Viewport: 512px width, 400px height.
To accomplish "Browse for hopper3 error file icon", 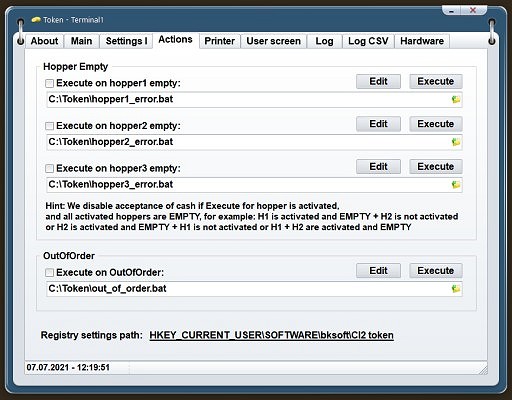I will [x=456, y=185].
